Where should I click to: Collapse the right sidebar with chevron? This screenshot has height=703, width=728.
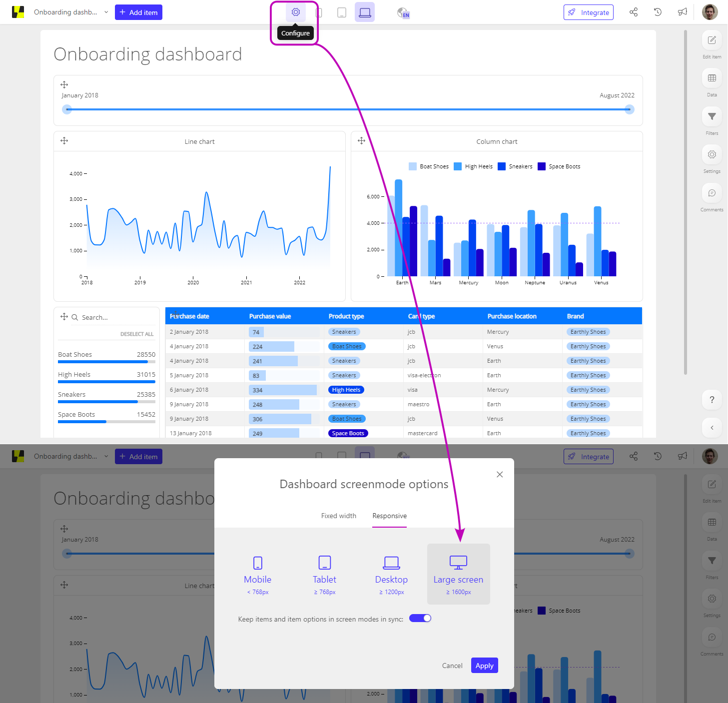click(x=712, y=428)
